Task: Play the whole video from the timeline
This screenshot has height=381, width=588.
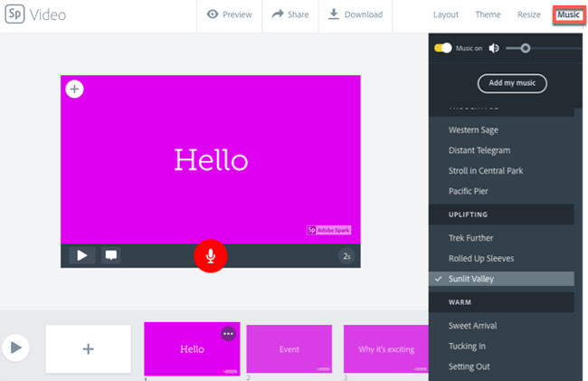Action: point(15,348)
